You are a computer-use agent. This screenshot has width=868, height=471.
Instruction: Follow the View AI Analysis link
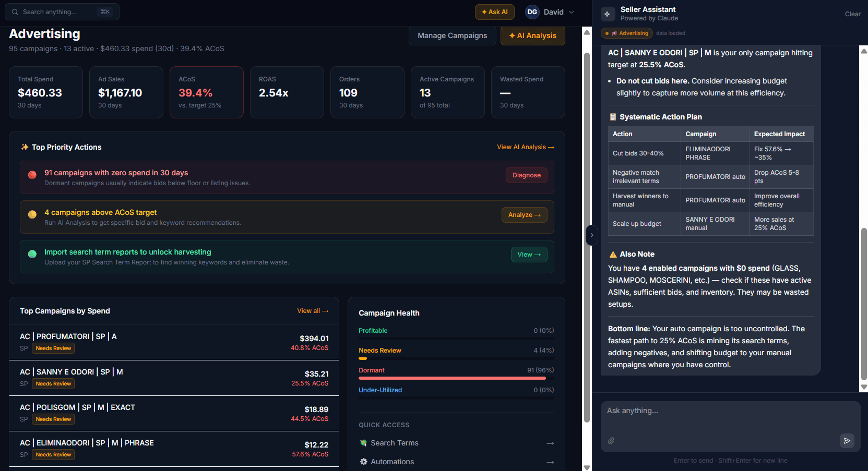coord(526,147)
